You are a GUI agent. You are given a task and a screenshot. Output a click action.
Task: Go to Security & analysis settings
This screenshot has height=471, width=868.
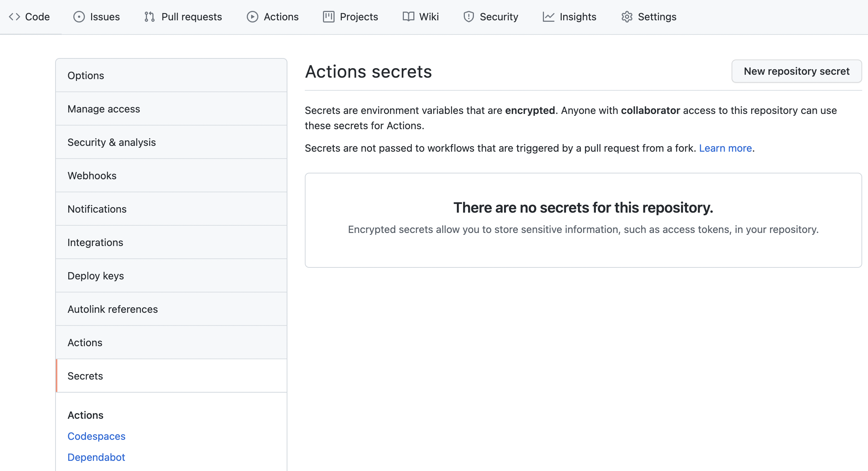click(111, 142)
